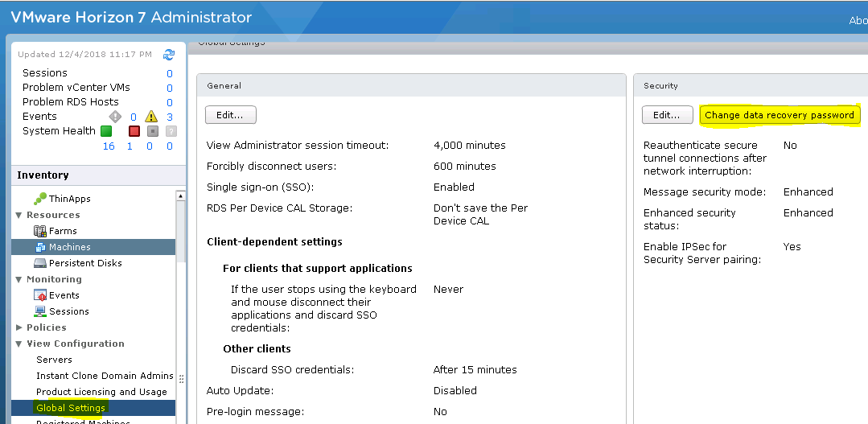Click the yellow warning Events icon
The height and width of the screenshot is (424, 868).
tap(150, 117)
